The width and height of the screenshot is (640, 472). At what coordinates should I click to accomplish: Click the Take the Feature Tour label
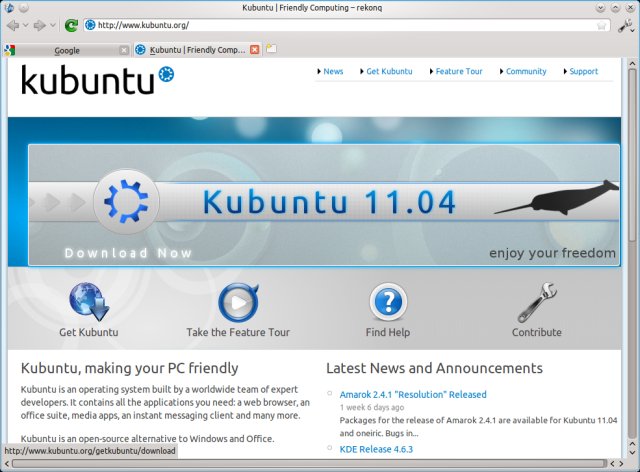(238, 332)
